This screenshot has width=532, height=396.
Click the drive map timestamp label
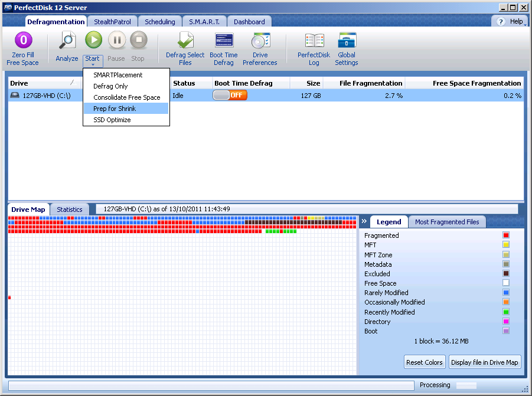tap(167, 209)
